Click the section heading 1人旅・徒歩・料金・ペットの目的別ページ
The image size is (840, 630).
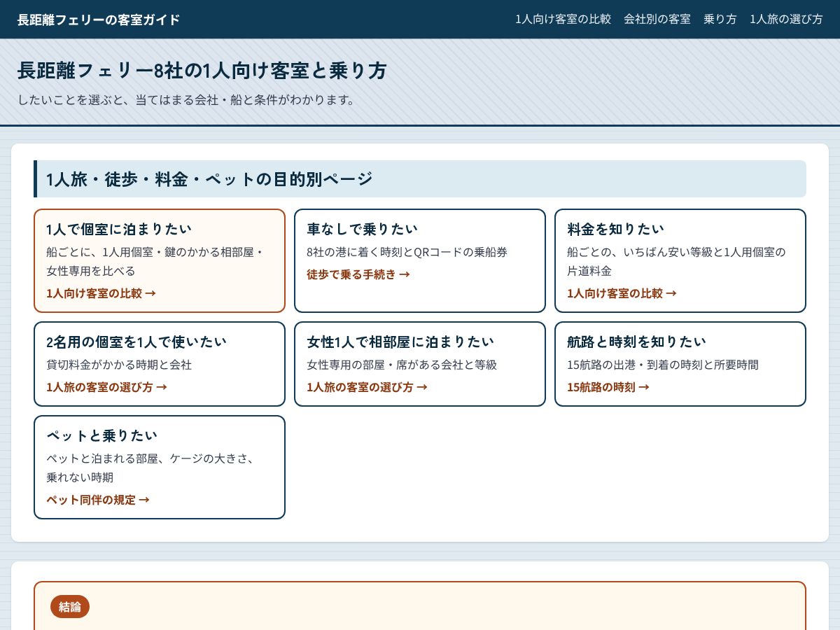209,178
